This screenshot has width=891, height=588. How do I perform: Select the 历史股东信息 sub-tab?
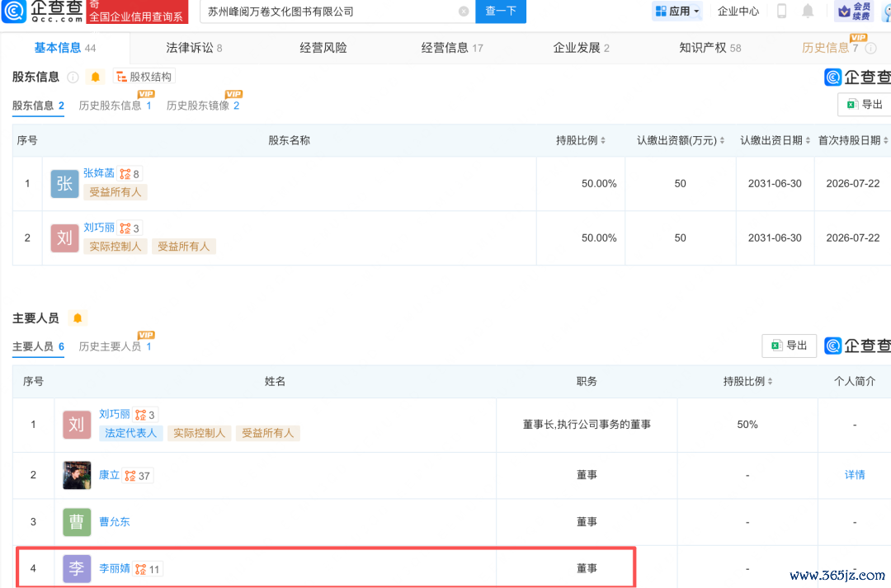coord(115,106)
